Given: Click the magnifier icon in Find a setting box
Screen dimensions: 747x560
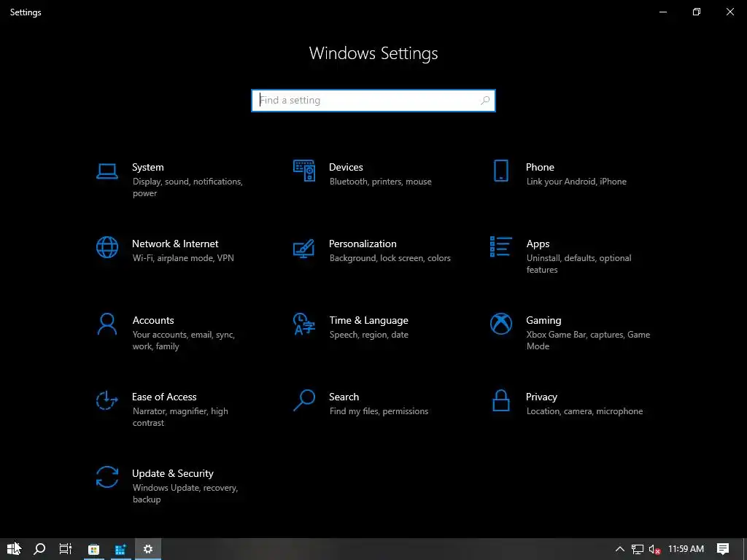Looking at the screenshot, I should (x=485, y=101).
